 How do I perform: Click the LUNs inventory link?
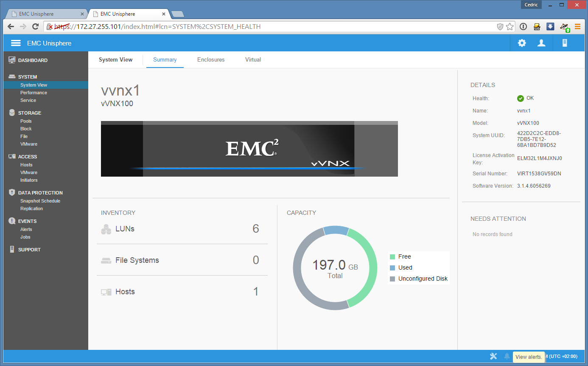coord(125,229)
